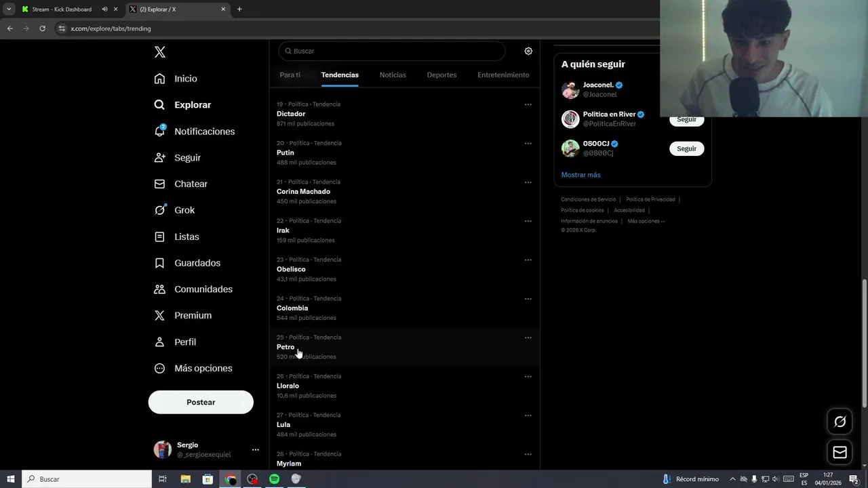The height and width of the screenshot is (488, 868).
Task: Open Guardados bookmark icon
Action: [x=159, y=263]
